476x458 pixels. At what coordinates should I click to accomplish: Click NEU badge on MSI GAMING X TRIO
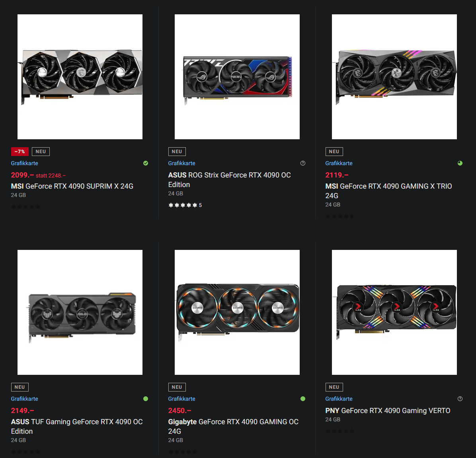click(x=334, y=152)
